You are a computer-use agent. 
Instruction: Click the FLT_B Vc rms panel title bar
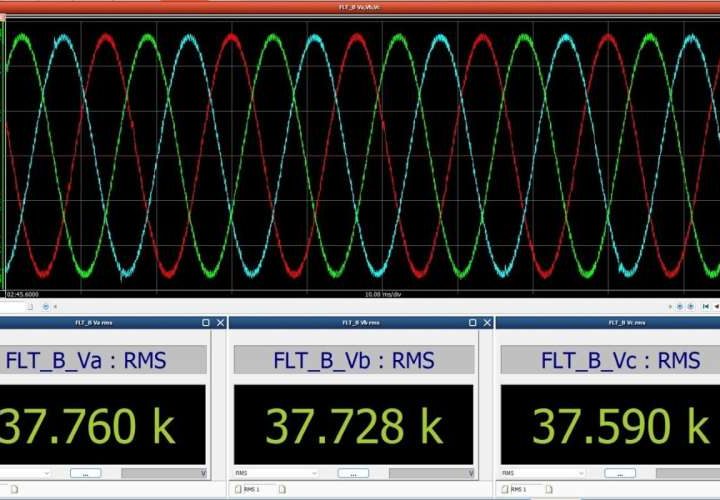(608, 323)
